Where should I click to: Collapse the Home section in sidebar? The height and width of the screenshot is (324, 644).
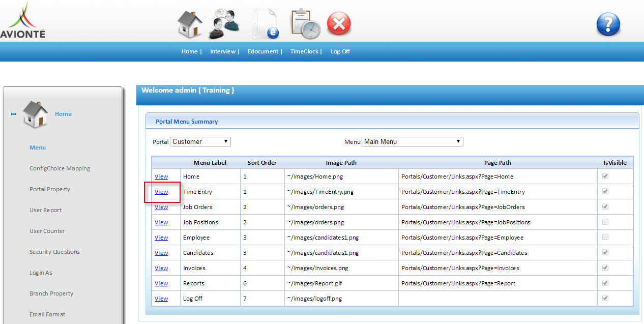14,114
